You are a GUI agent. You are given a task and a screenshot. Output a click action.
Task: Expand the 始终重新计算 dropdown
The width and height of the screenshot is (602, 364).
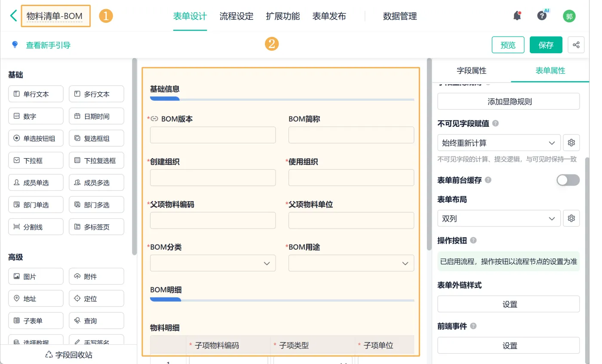[x=499, y=143]
